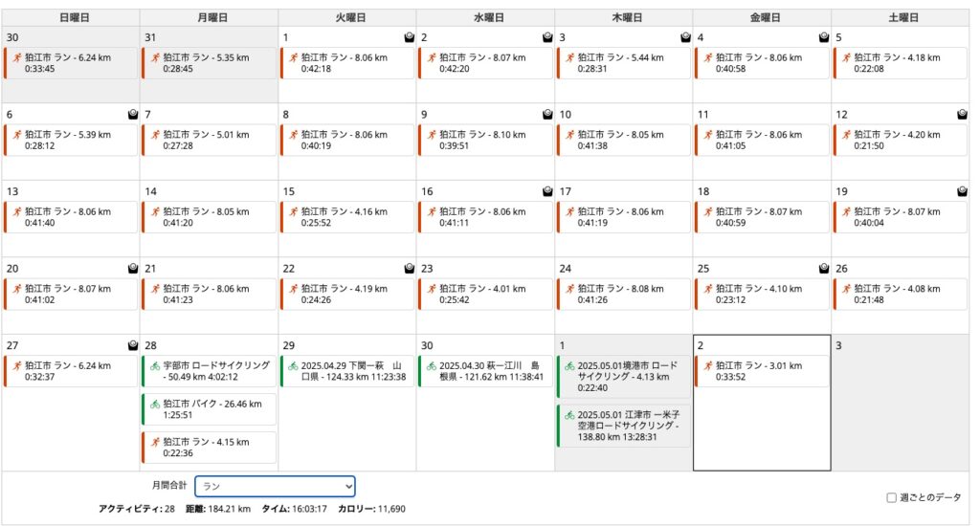Open the 月間合計 activity type dropdown

(x=275, y=486)
